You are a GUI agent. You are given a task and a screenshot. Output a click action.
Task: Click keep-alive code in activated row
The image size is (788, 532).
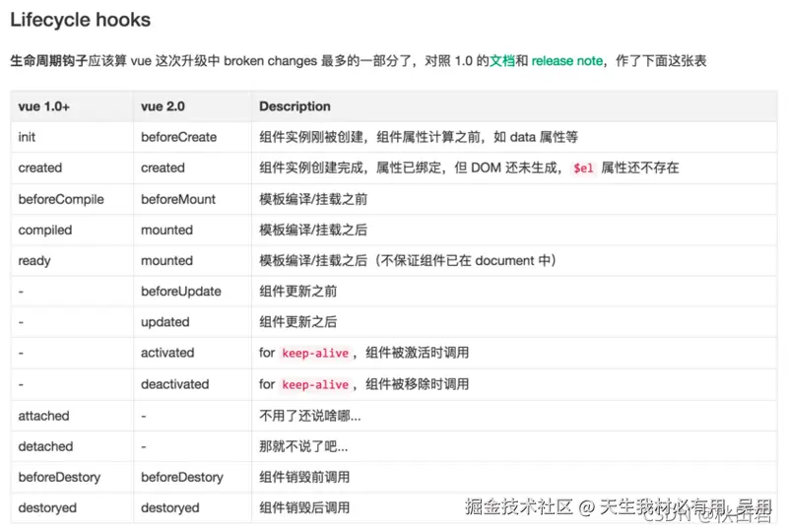pyautogui.click(x=315, y=353)
